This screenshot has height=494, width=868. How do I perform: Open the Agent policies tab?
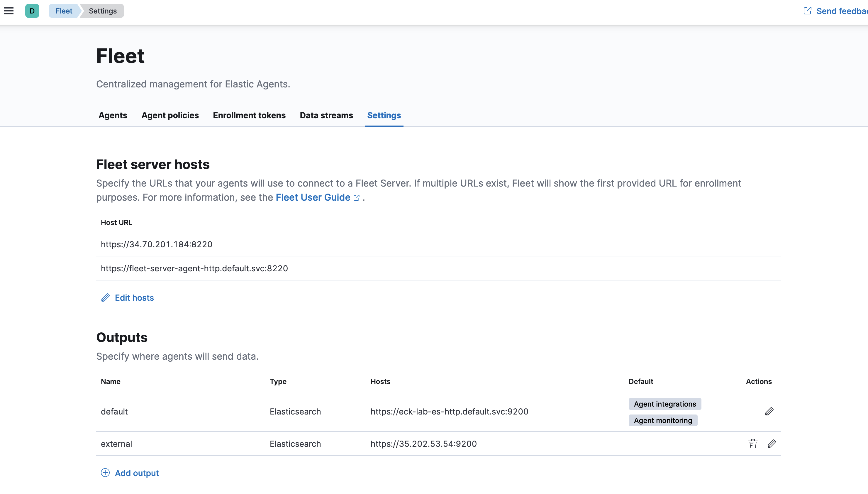170,115
